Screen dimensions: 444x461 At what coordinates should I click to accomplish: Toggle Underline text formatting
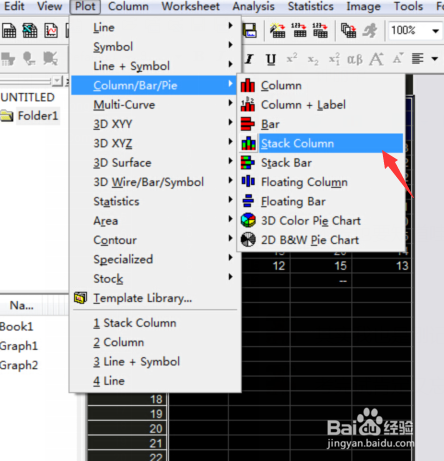pyautogui.click(x=271, y=59)
